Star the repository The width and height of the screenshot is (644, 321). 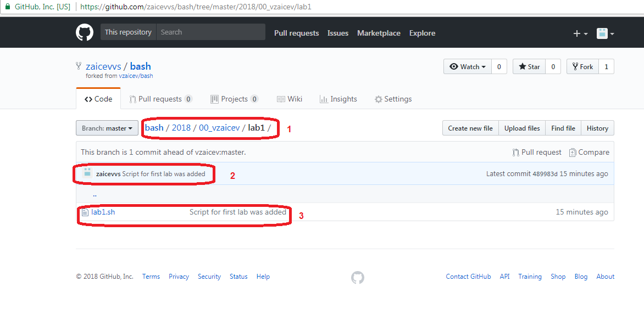pos(529,67)
